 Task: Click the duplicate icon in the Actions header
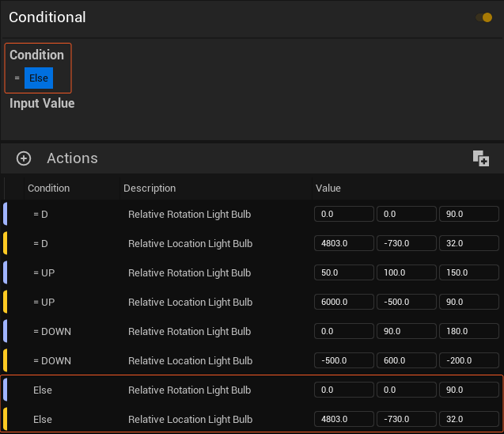[x=480, y=158]
